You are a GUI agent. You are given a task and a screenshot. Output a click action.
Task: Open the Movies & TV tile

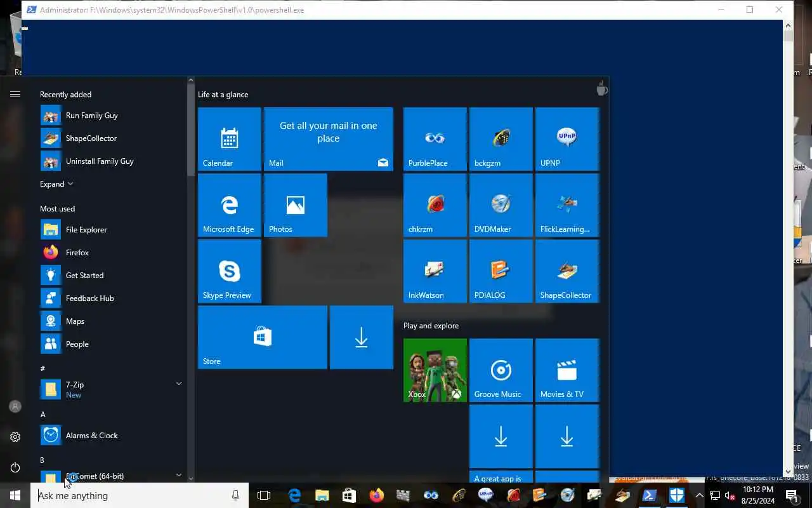567,370
